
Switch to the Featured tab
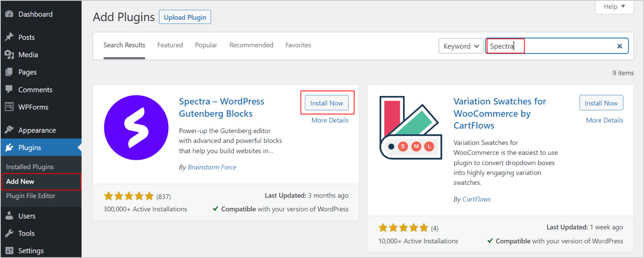(170, 45)
